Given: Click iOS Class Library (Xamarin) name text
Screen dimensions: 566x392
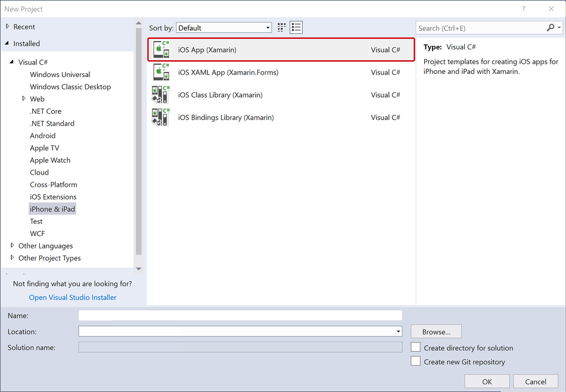Looking at the screenshot, I should coord(220,95).
